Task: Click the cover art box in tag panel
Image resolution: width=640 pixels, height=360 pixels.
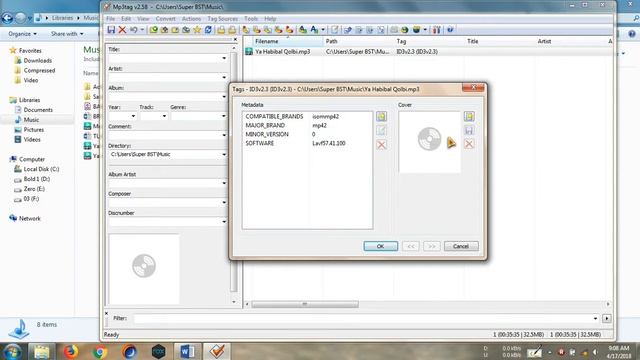Action: click(144, 269)
